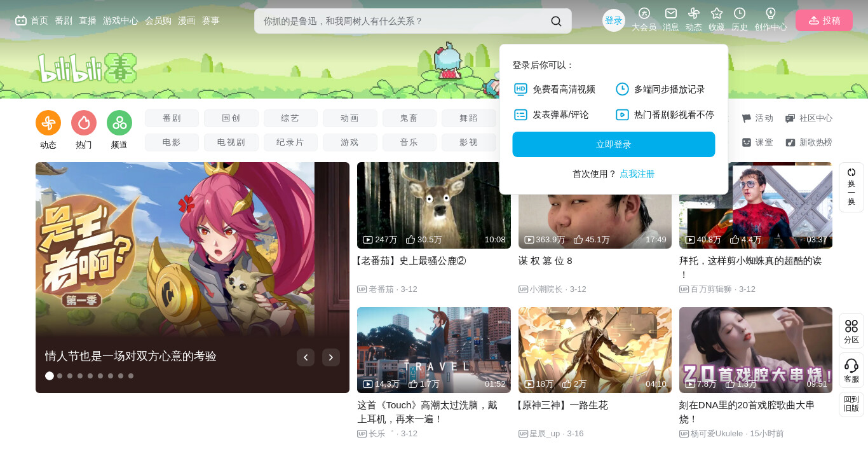Open 漫画 in top navigation
Screen dimensions: 868x463
point(187,20)
